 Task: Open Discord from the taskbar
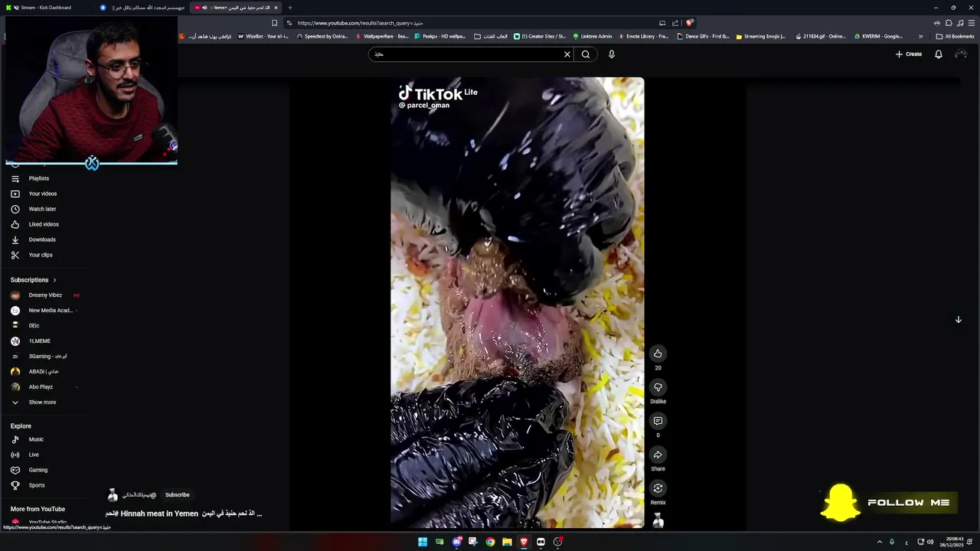click(456, 542)
